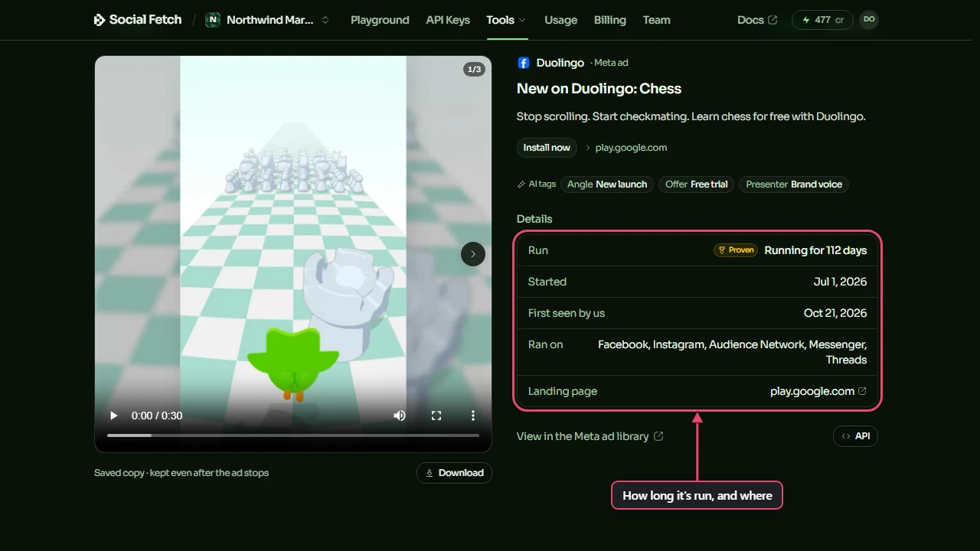The height and width of the screenshot is (551, 980).
Task: Enter fullscreen for the video
Action: pyautogui.click(x=436, y=416)
